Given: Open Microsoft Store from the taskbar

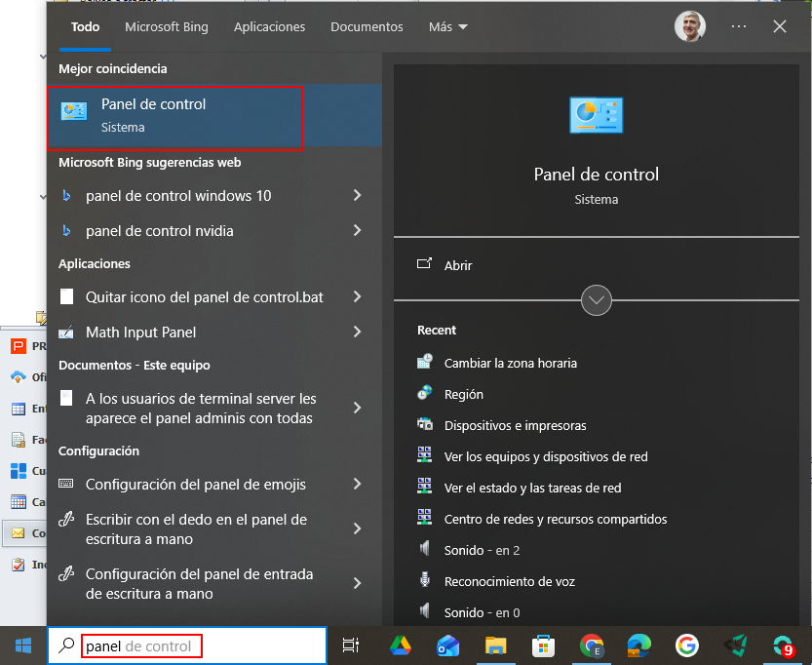Looking at the screenshot, I should 543,646.
